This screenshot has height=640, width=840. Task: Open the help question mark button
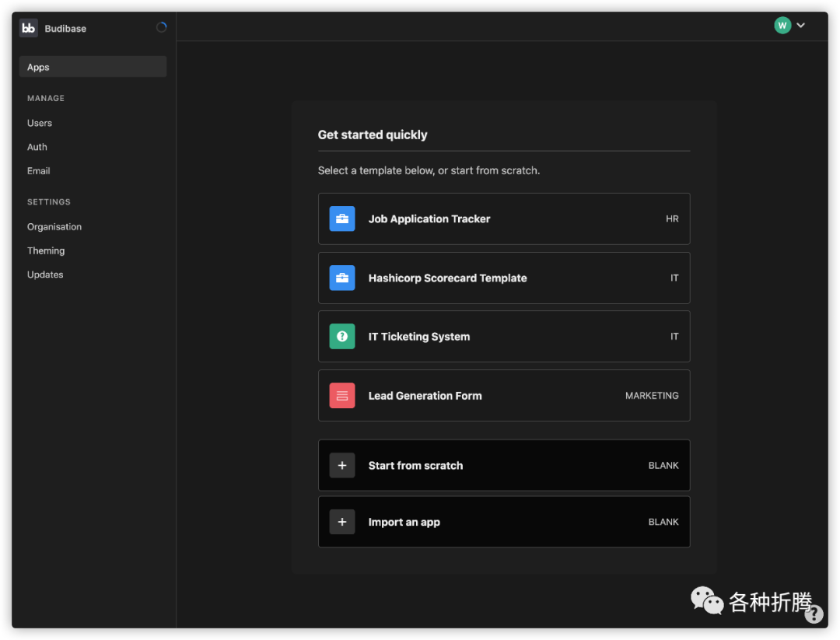pyautogui.click(x=814, y=614)
